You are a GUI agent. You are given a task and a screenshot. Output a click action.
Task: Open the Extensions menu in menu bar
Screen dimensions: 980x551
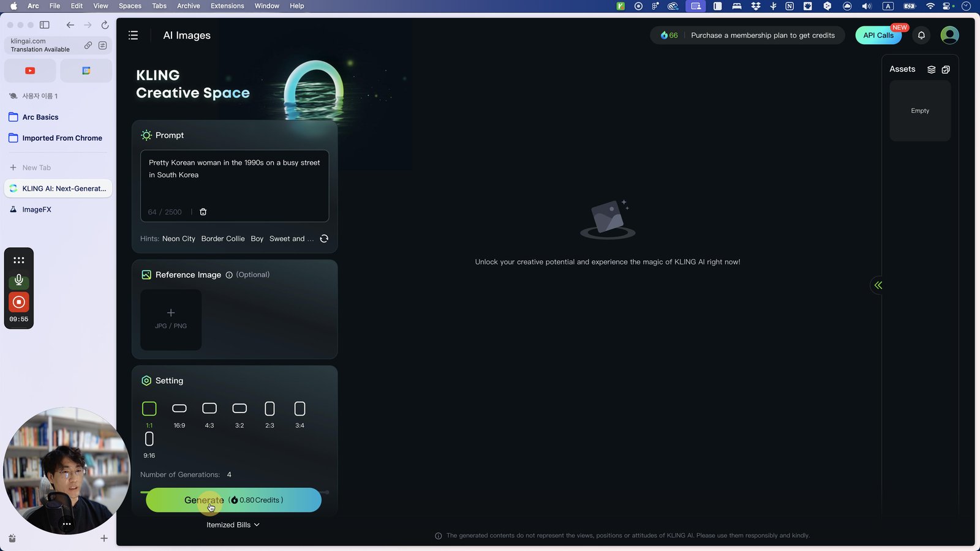tap(227, 6)
